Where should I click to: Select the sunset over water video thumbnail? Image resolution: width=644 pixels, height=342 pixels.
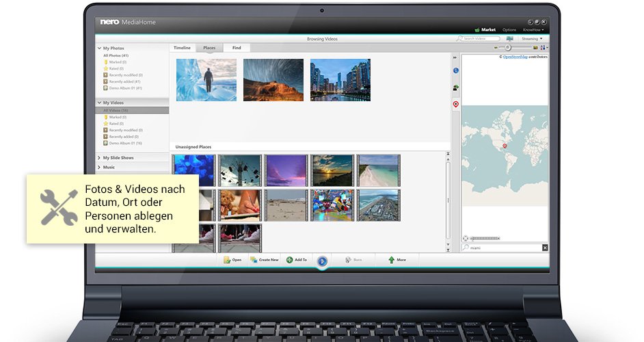coord(332,170)
